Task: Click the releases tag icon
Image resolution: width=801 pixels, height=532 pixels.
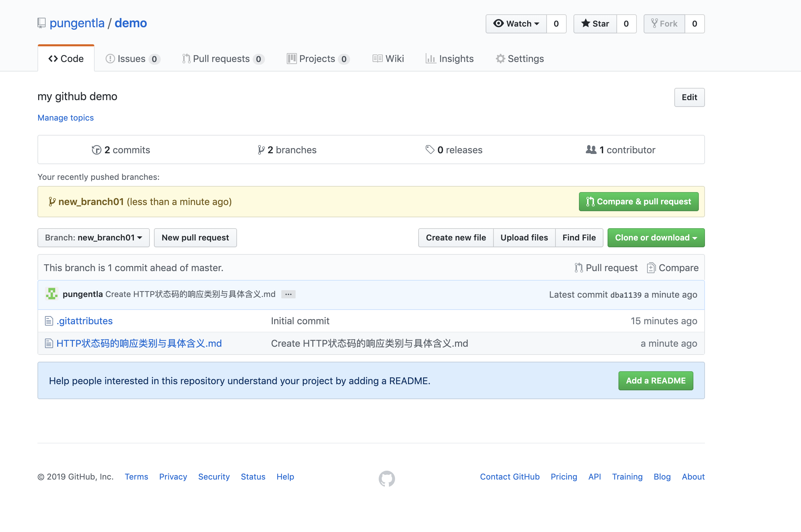Action: click(430, 150)
